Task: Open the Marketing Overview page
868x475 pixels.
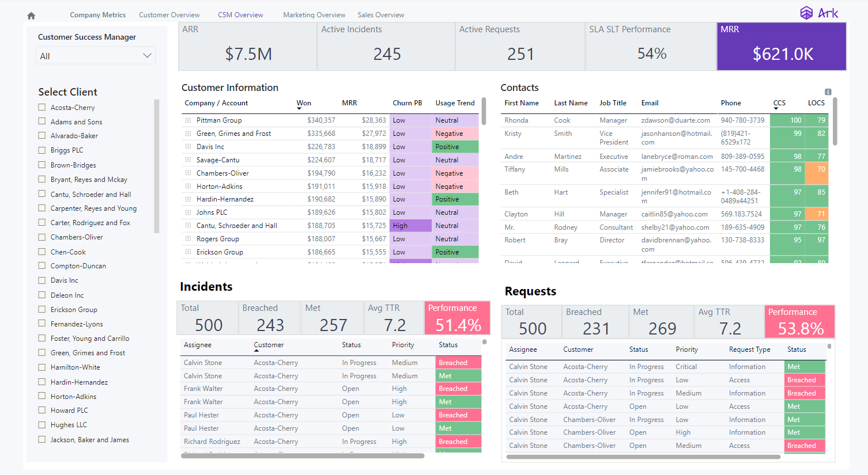Action: tap(314, 14)
